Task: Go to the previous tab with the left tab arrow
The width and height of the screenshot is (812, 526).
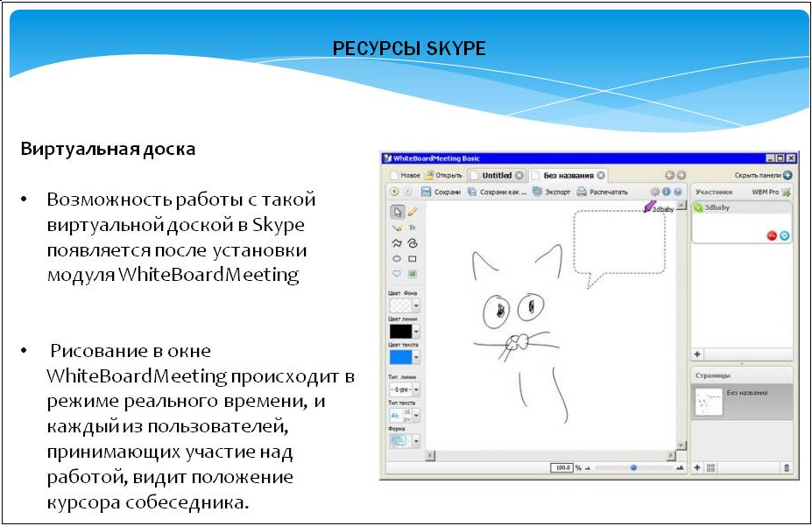Action: 669,175
